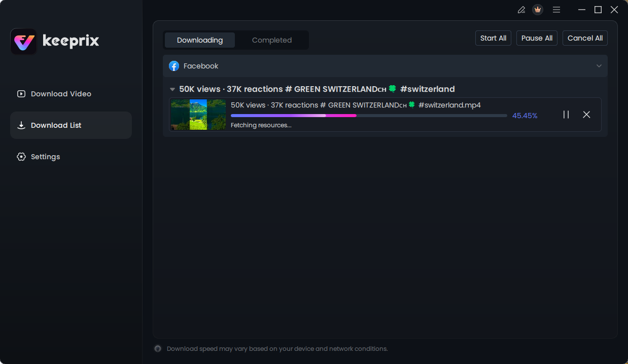Switch to the Completed tab
This screenshot has height=364, width=628.
272,40
